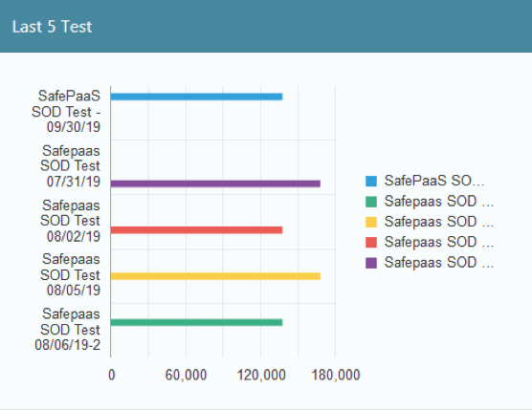The width and height of the screenshot is (532, 410).
Task: Click the 'Last 5 Test' panel title
Action: pos(52,27)
